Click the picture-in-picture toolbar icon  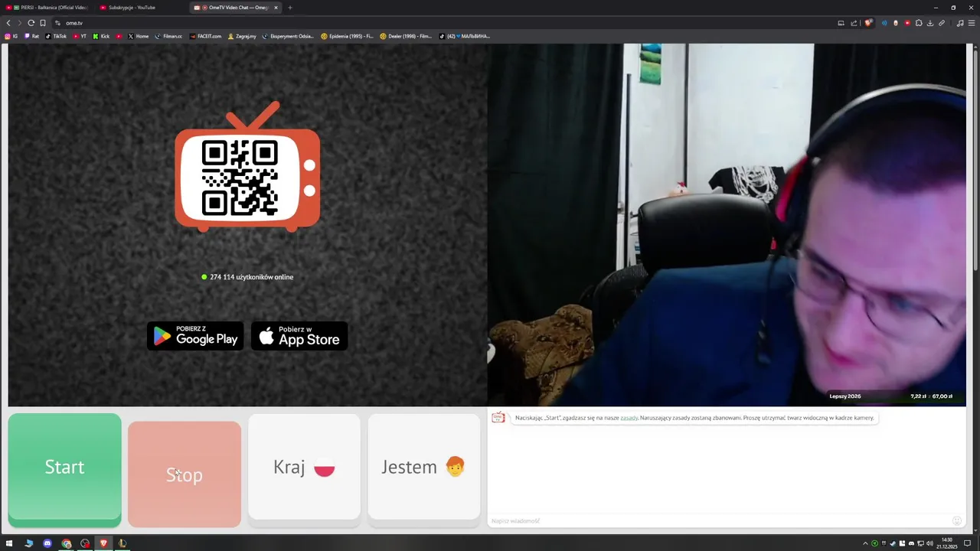coord(841,23)
